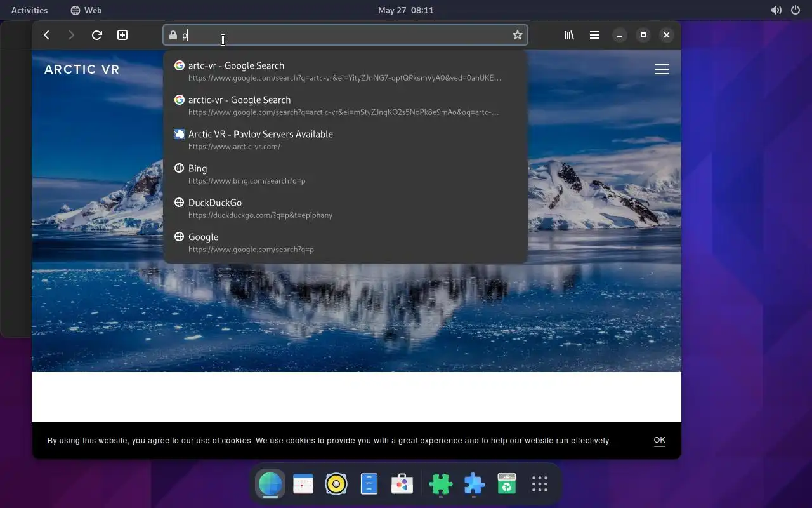Click the lock security icon in address bar
The image size is (812, 508).
[173, 36]
